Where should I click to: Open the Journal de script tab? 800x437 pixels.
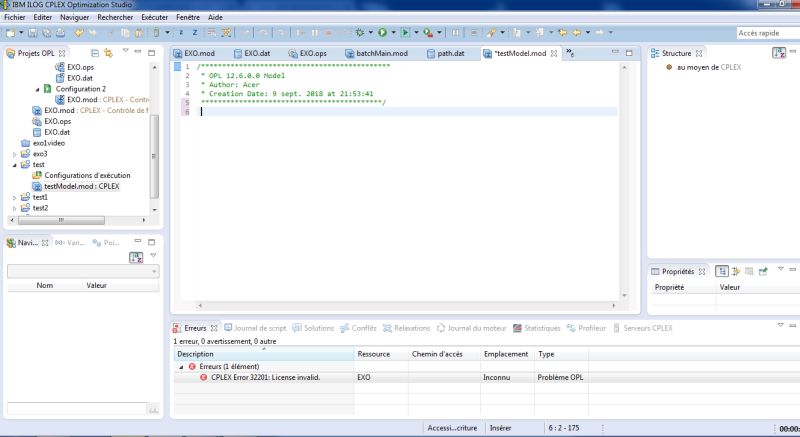(255, 328)
